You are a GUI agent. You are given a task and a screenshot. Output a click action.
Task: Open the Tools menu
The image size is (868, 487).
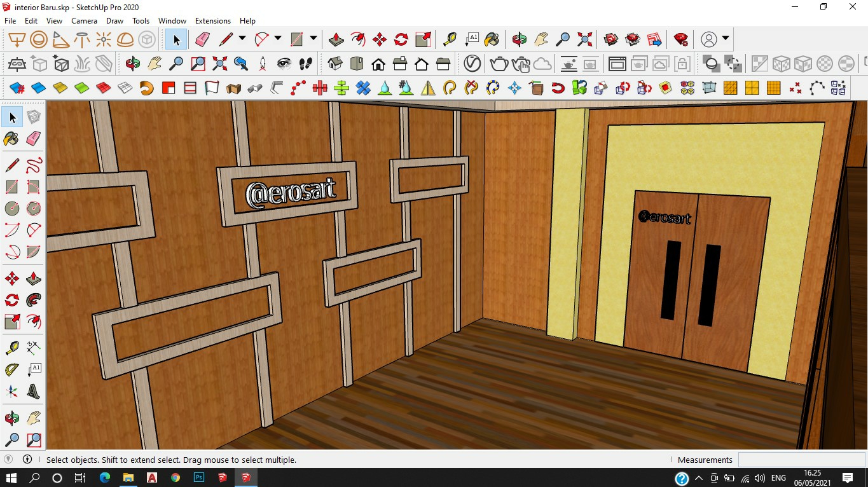point(141,21)
